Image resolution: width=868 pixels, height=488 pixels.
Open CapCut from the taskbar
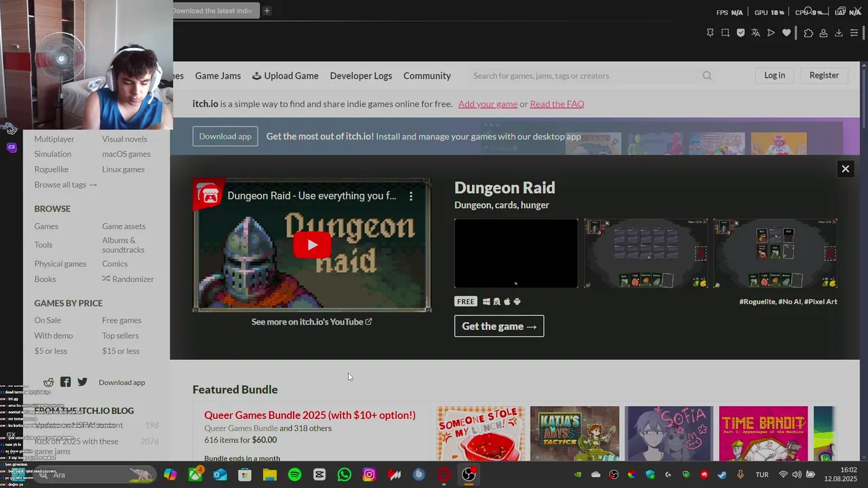tap(319, 474)
